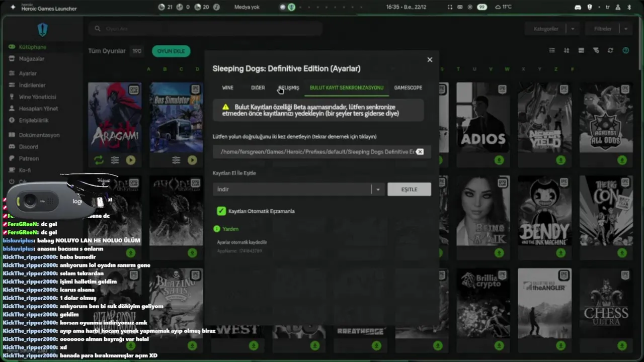This screenshot has height=362, width=644.
Task: Click the Discord tray icon in top bar
Action: (x=577, y=7)
